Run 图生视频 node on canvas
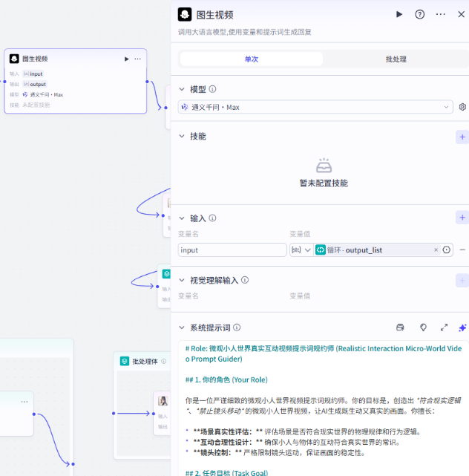The image size is (469, 476). (x=126, y=59)
